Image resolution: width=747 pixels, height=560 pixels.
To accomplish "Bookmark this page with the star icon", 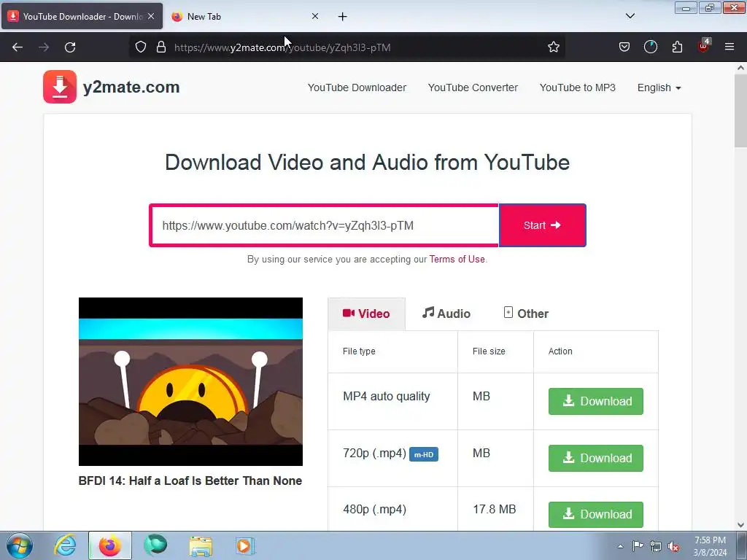I will pyautogui.click(x=553, y=47).
